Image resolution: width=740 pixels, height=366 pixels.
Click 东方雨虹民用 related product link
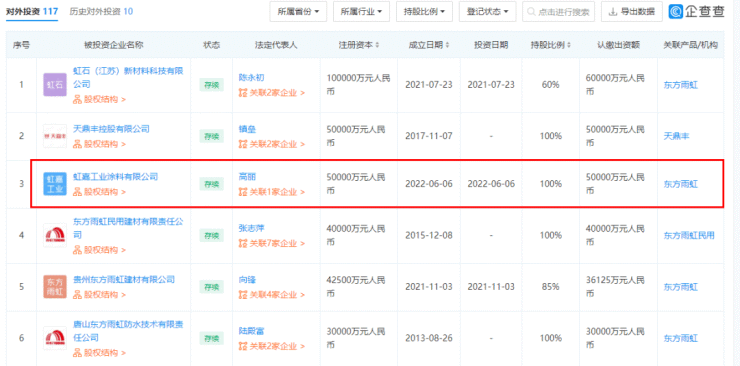(x=690, y=235)
